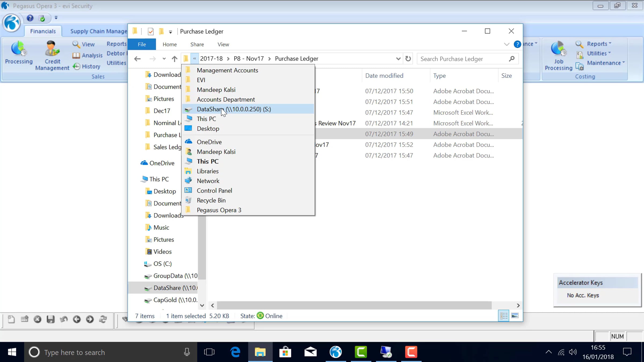Open the Action Center notifications
This screenshot has height=362, width=644.
tap(627, 352)
